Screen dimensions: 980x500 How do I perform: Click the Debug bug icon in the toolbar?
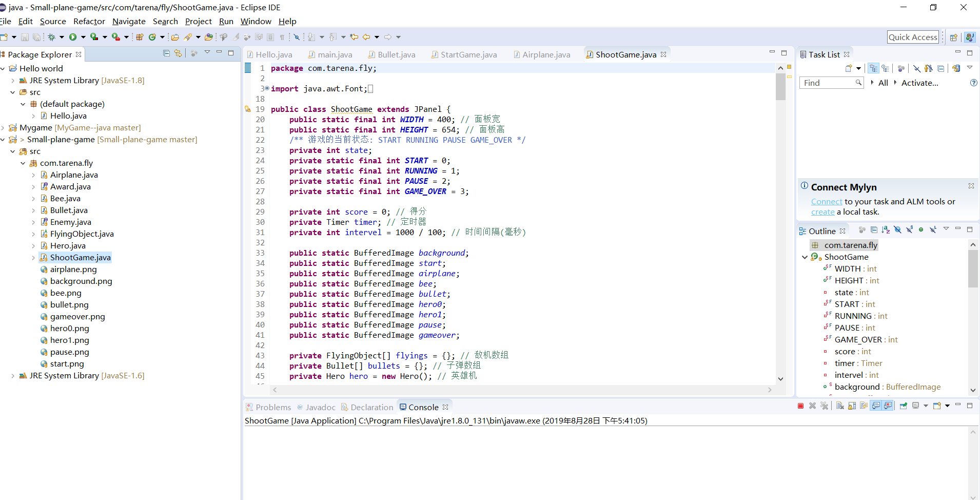(51, 37)
